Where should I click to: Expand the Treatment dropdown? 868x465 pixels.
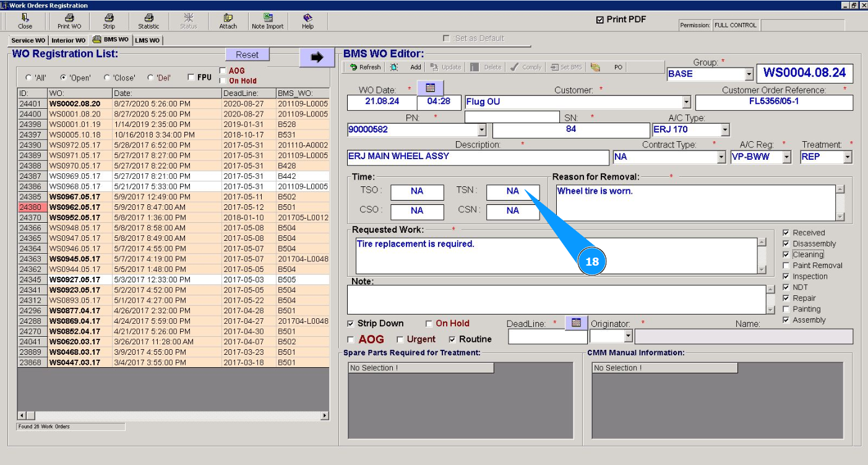[x=847, y=157]
